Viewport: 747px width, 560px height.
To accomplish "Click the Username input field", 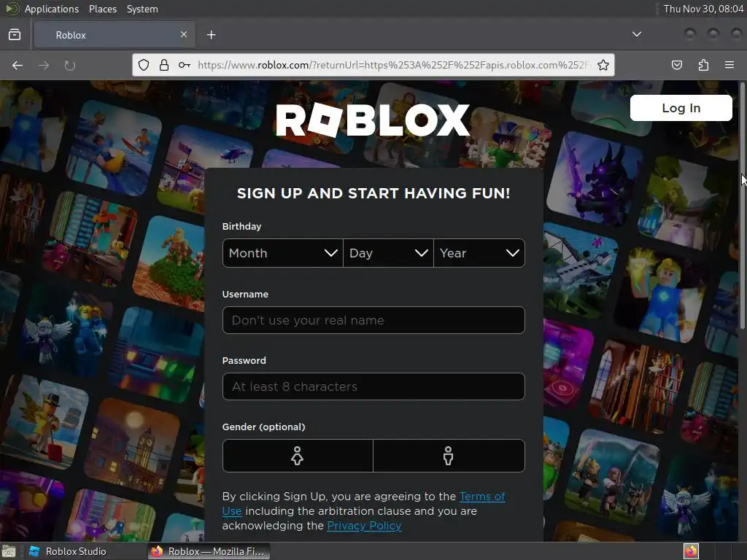I will [373, 320].
